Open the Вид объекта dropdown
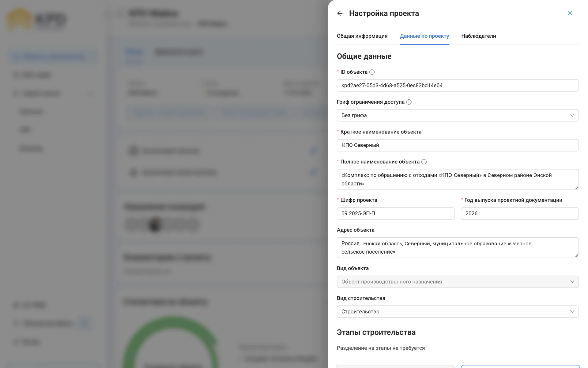The height and width of the screenshot is (368, 588). (x=458, y=282)
